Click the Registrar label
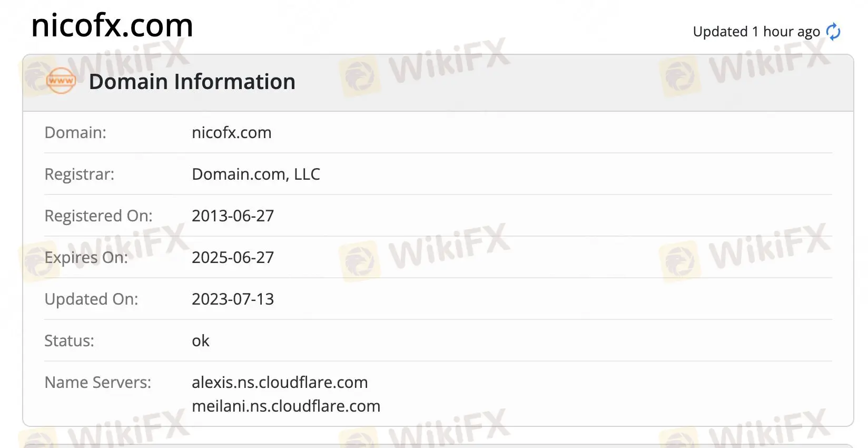 (80, 174)
